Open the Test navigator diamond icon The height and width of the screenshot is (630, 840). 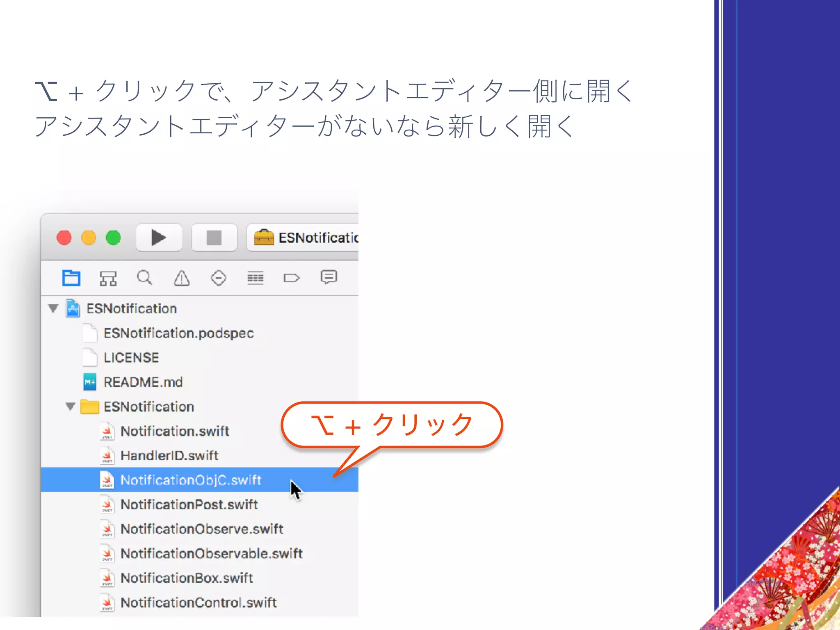coord(218,278)
